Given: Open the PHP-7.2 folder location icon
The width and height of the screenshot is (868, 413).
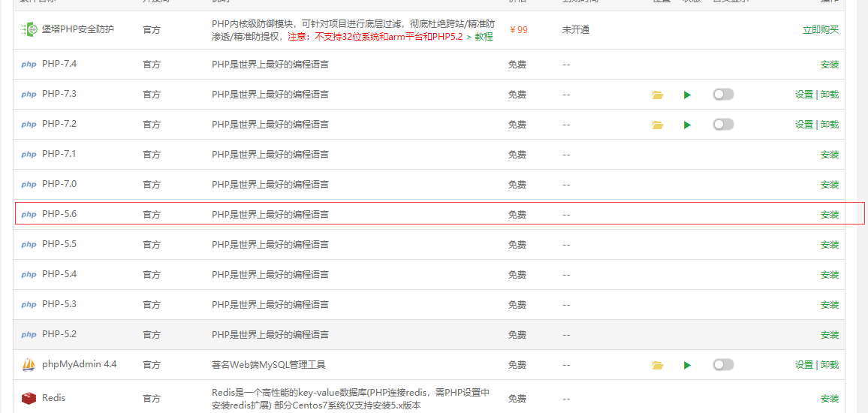Looking at the screenshot, I should 658,125.
